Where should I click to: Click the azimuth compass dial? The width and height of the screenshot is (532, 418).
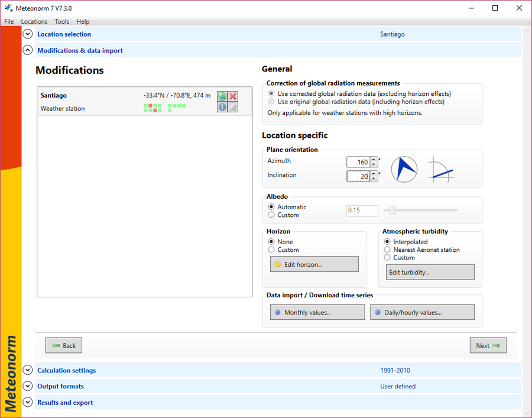pyautogui.click(x=404, y=169)
